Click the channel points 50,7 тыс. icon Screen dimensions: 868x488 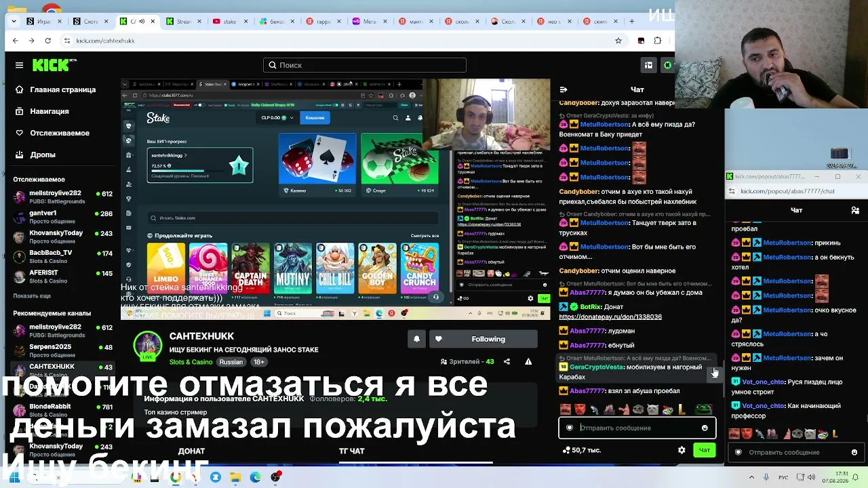coord(566,450)
